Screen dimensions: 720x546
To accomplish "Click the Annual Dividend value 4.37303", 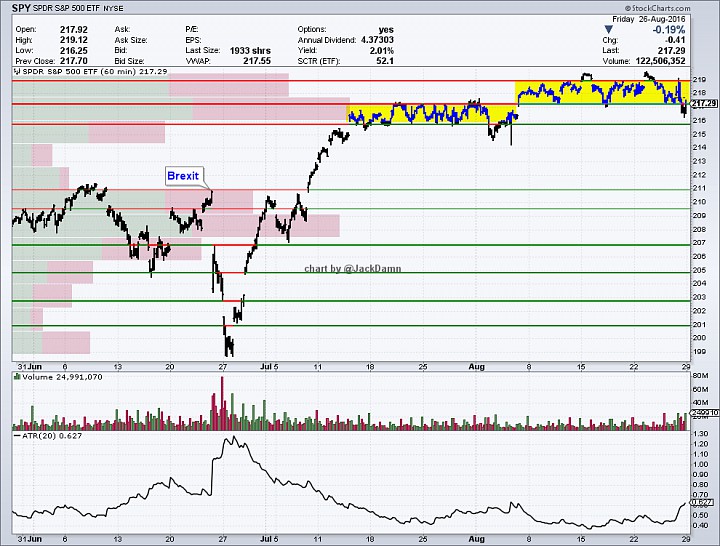I will pos(377,40).
